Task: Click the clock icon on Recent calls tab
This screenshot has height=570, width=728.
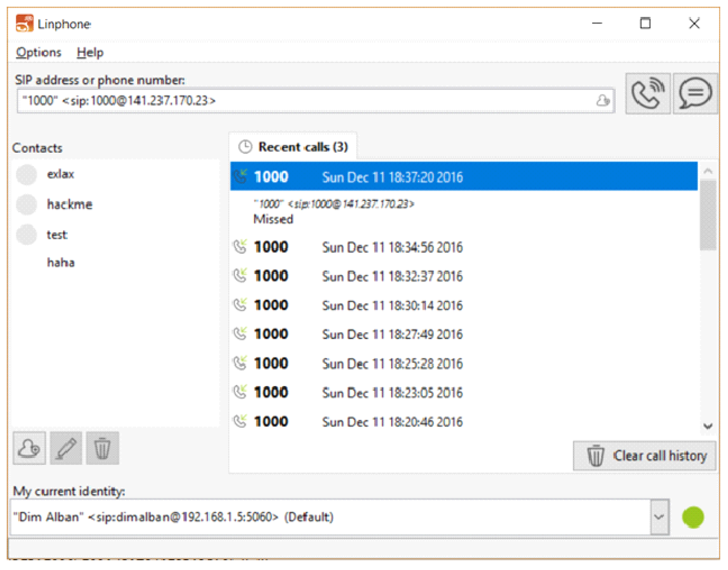Action: pos(245,147)
